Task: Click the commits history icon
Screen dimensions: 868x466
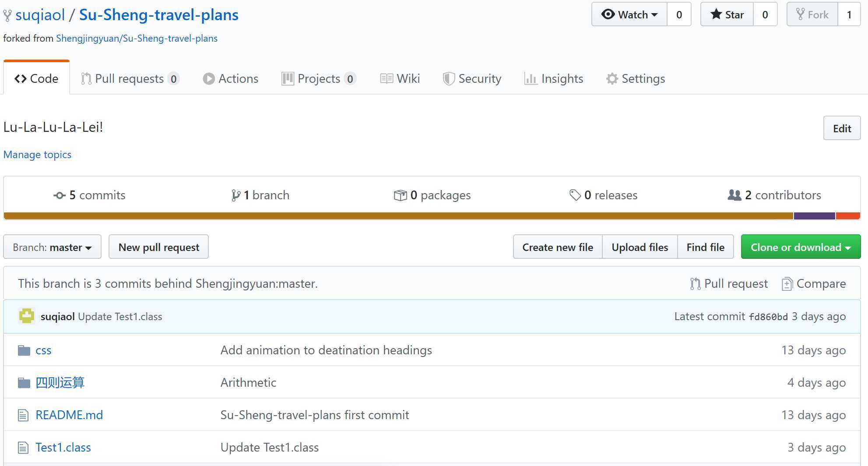Action: tap(60, 195)
